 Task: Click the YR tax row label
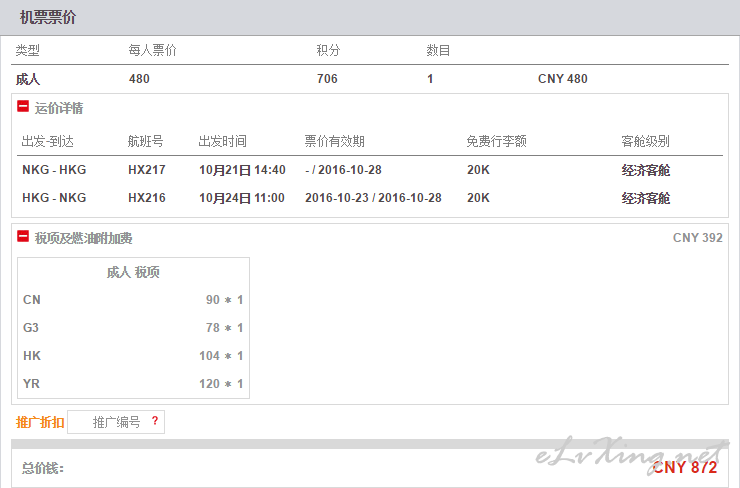(x=31, y=384)
